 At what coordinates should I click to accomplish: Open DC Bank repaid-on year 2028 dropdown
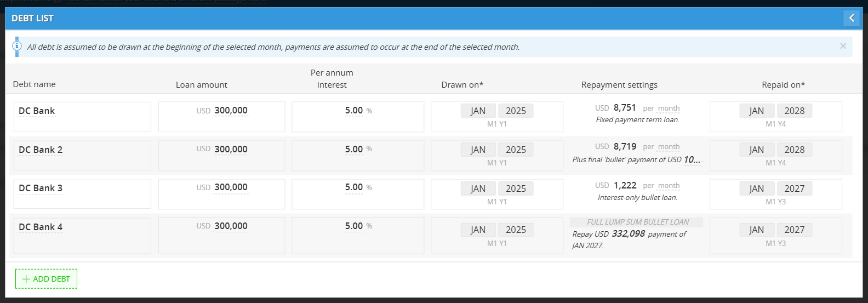pos(794,111)
